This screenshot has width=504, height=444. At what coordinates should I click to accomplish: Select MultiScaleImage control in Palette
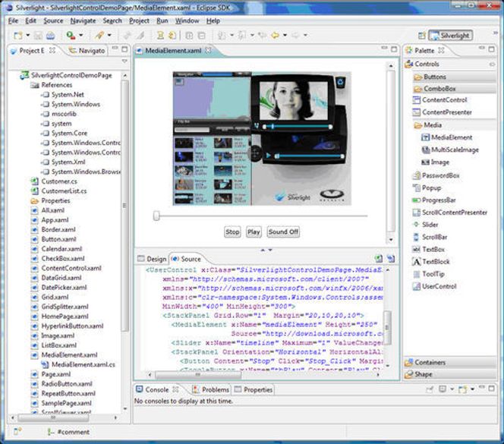tap(449, 150)
